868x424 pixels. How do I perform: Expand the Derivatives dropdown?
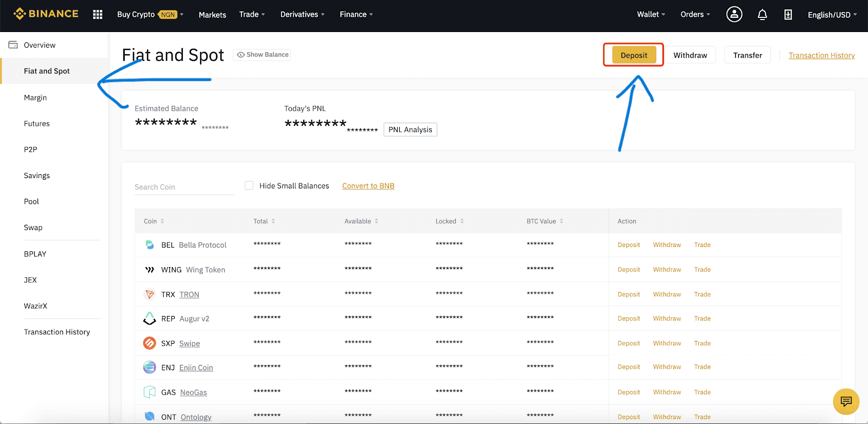(x=302, y=15)
